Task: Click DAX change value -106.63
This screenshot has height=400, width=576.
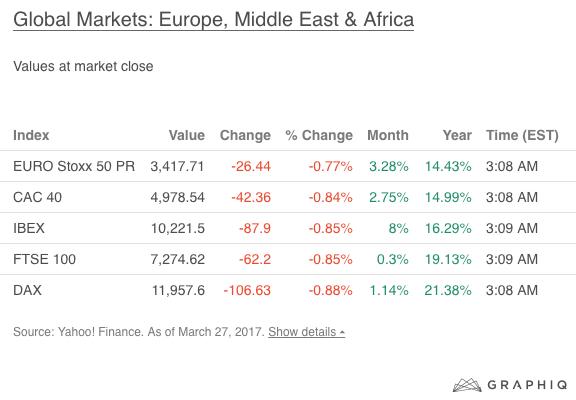Action: (247, 290)
